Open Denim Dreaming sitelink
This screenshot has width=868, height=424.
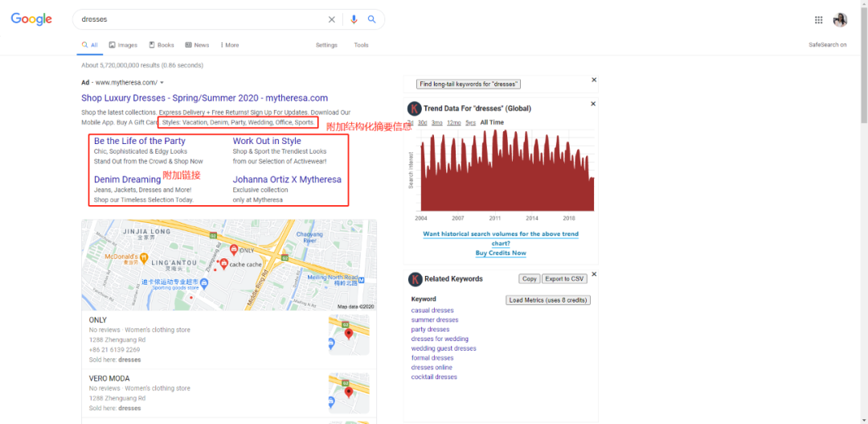coord(127,179)
